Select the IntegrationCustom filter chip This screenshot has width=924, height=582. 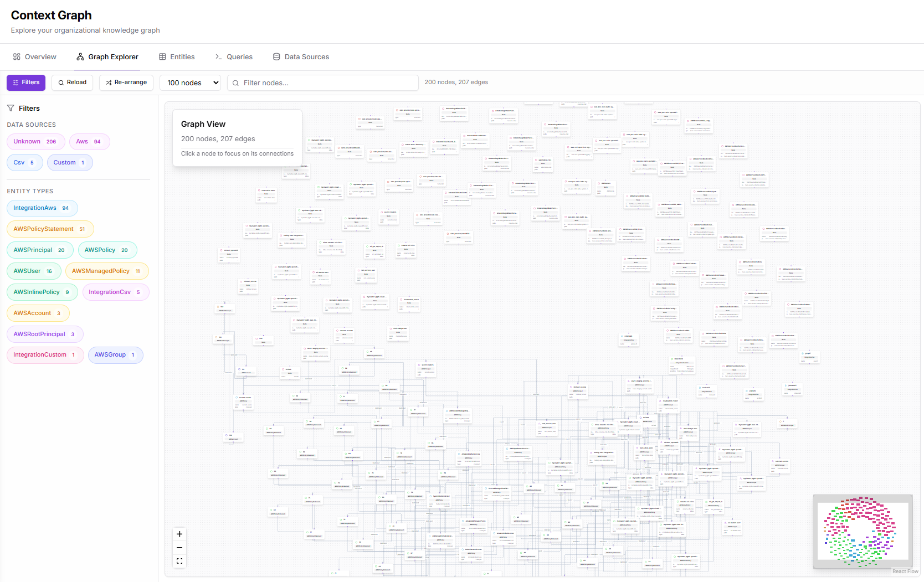coord(45,355)
